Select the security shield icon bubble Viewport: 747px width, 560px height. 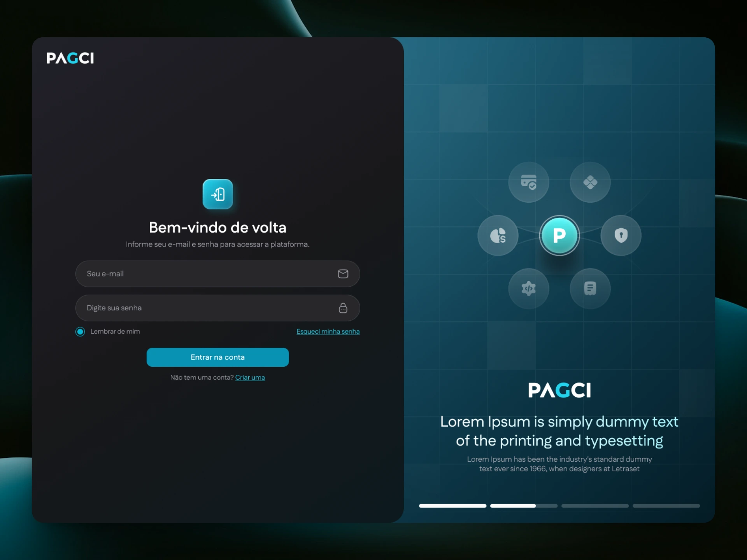[621, 235]
